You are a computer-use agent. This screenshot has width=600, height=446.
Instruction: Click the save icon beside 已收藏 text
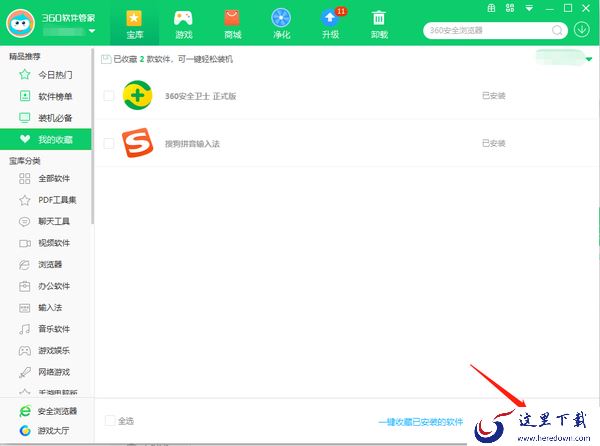coord(106,59)
